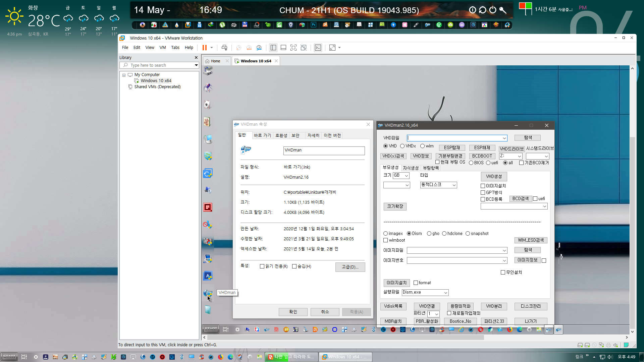644x362 pixels.
Task: Open the power options dropdown arrow
Action: (x=212, y=48)
